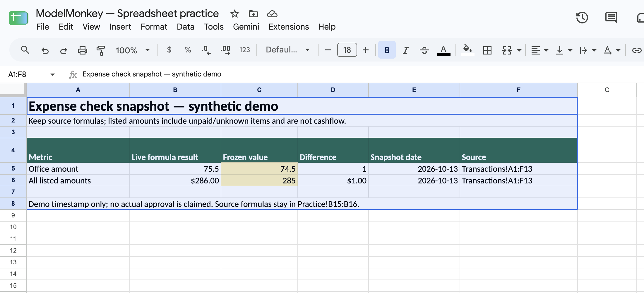Image resolution: width=644 pixels, height=293 pixels.
Task: Move document to a folder
Action: [253, 14]
